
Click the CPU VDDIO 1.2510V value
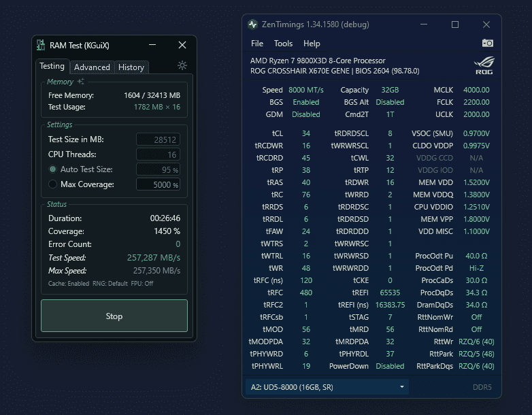476,207
